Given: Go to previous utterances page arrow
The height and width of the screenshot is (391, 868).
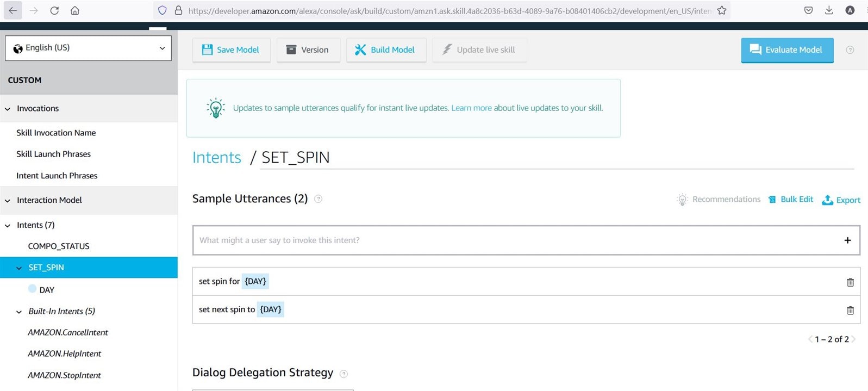Looking at the screenshot, I should pyautogui.click(x=810, y=339).
